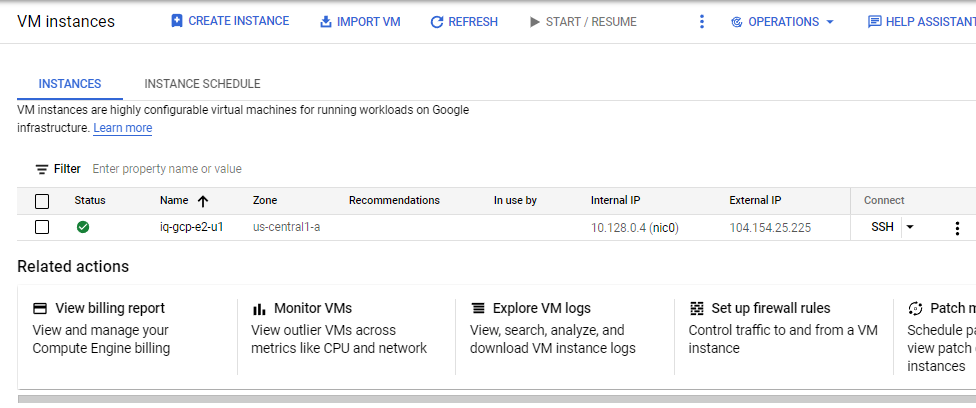Viewport: 976px width, 408px height.
Task: Select the iq-gcp-e2-u1 row checkbox
Action: 42,227
